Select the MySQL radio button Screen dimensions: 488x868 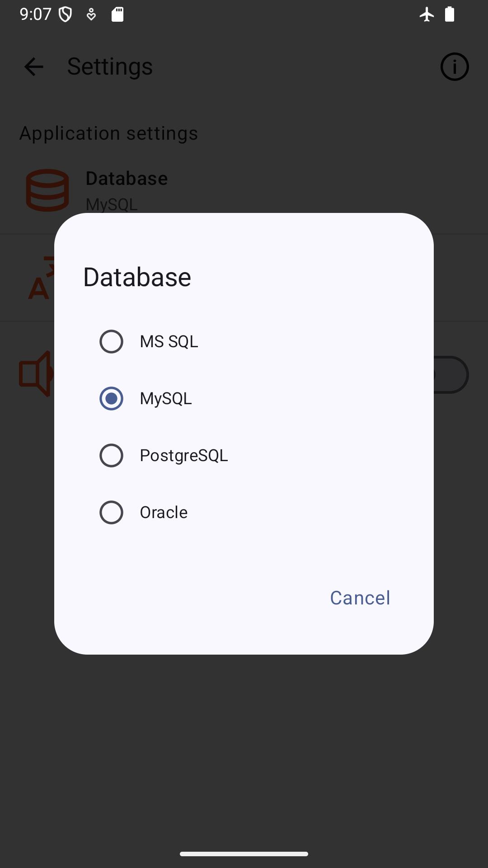(x=111, y=398)
